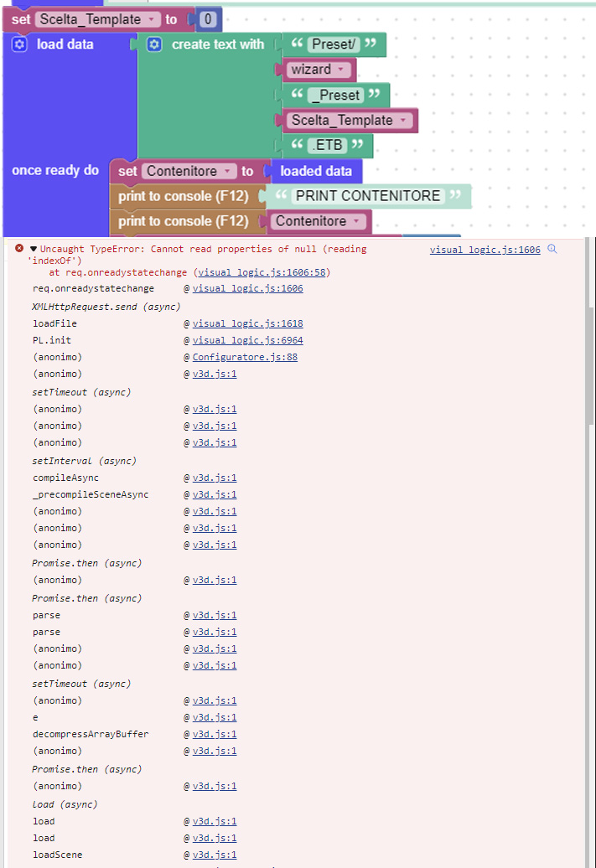Open visual_logic.js:6964 link for PL.init
596x868 pixels.
[247, 340]
